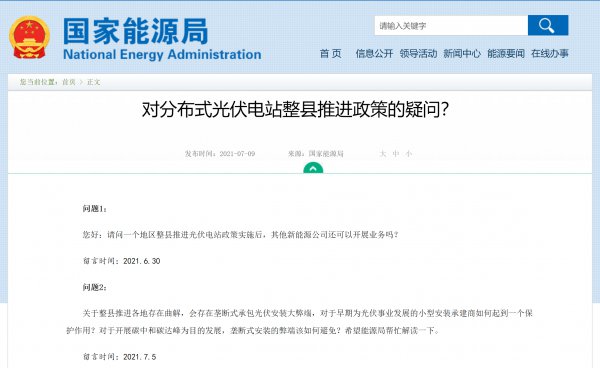Collapse header with green chevron-up icon
Image resolution: width=600 pixels, height=368 pixels.
[313, 168]
